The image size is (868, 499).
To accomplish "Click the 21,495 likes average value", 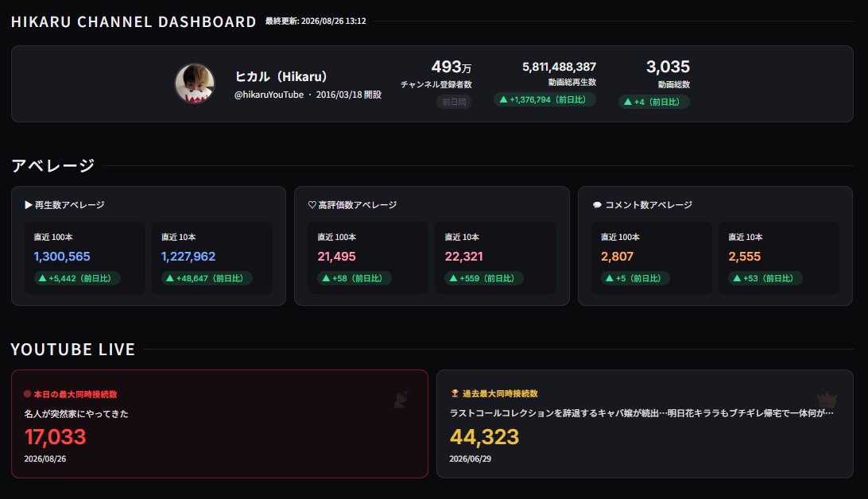I will (336, 257).
